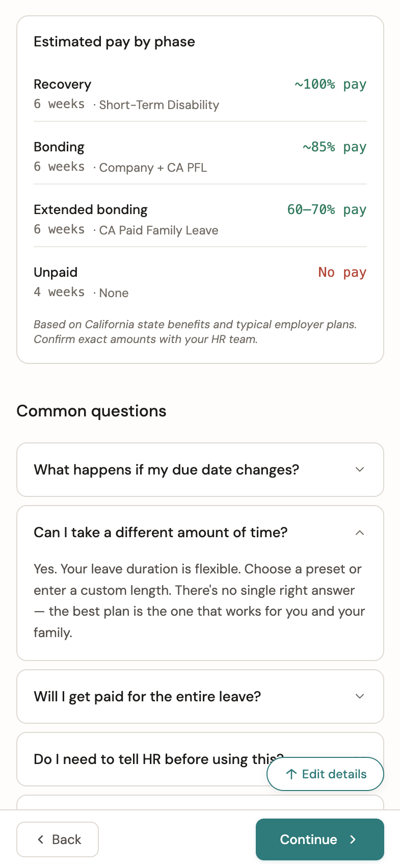
Task: Select the Bonding phase title
Action: click(59, 147)
